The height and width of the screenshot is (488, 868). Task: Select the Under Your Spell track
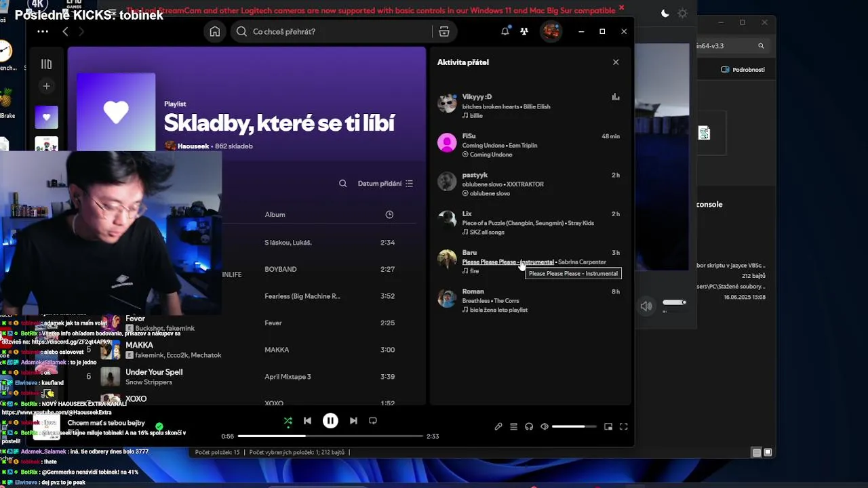(x=154, y=372)
